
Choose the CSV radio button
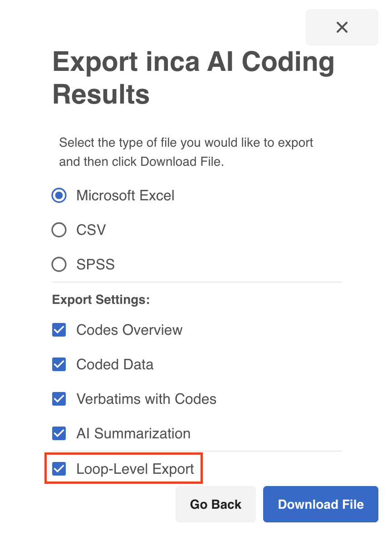(x=59, y=230)
